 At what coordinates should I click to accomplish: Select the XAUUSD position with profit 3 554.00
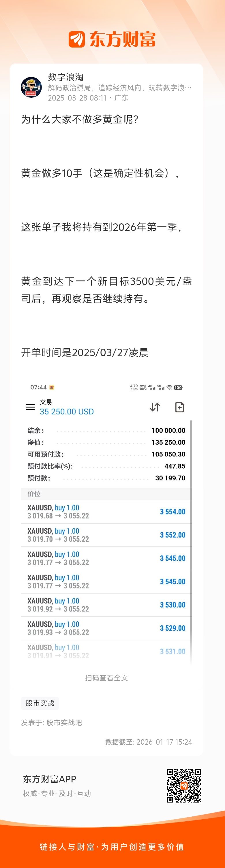pyautogui.click(x=106, y=512)
